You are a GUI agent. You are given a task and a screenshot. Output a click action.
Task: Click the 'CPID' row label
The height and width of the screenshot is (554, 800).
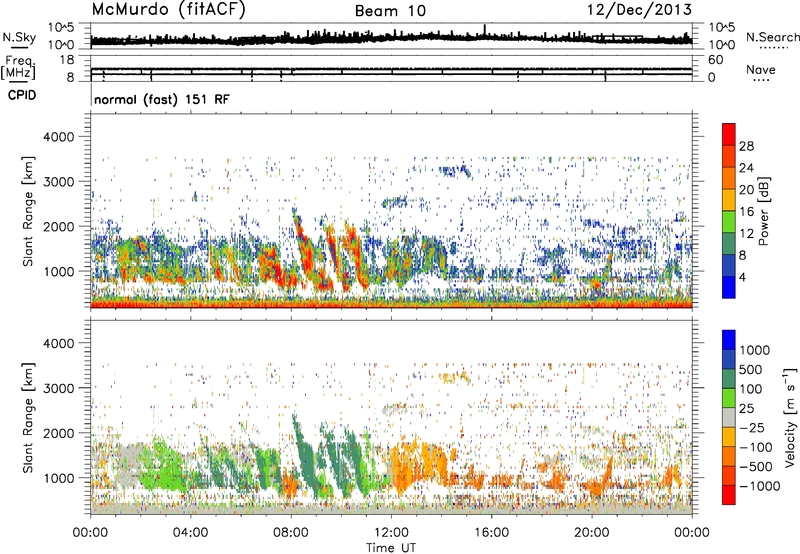coord(22,95)
